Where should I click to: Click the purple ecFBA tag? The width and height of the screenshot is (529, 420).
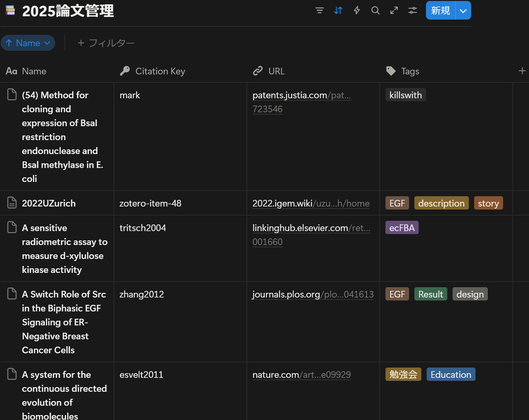(402, 228)
